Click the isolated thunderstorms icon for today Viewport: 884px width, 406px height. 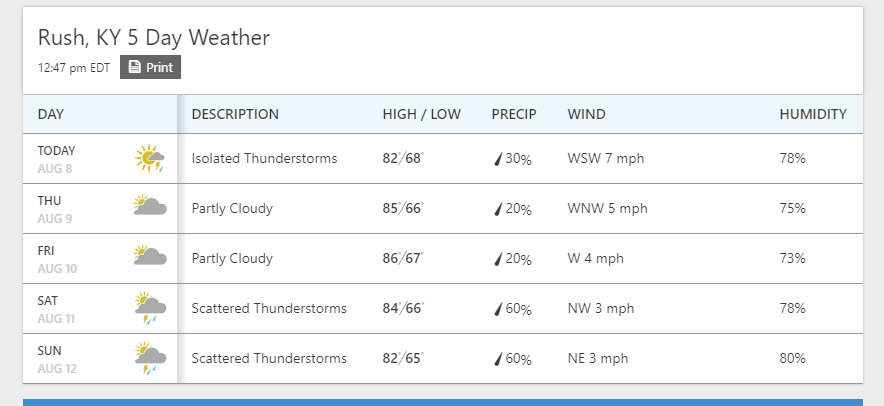(150, 158)
